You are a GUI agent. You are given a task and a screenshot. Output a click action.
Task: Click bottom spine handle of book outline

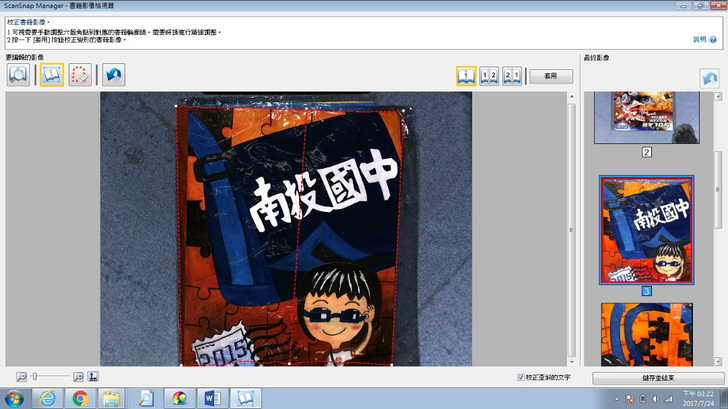pyautogui.click(x=290, y=364)
